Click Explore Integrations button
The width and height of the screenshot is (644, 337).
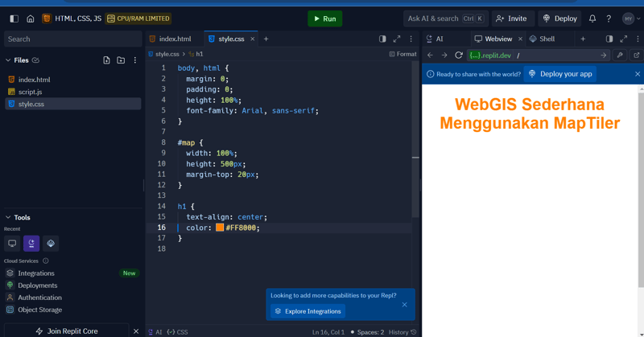point(308,311)
